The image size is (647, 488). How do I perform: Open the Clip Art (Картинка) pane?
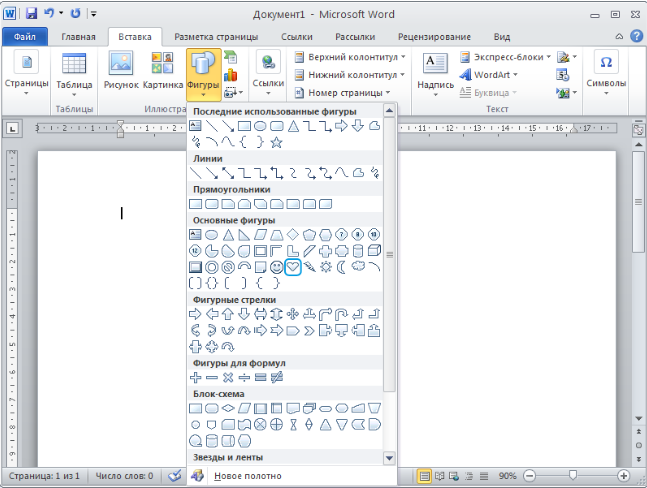[163, 70]
